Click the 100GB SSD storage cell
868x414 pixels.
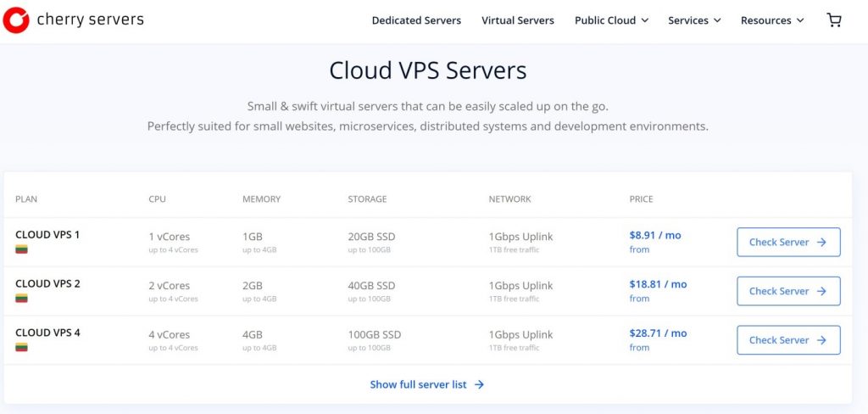374,335
